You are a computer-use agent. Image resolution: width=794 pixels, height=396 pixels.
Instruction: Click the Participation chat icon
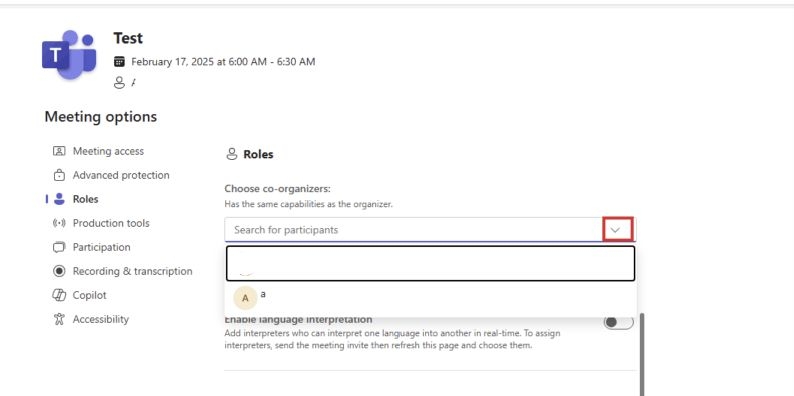(x=59, y=247)
